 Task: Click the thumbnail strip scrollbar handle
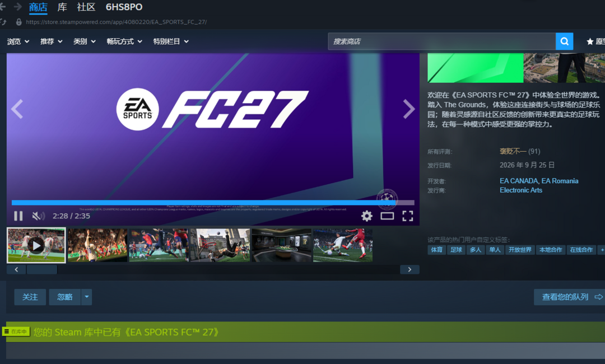tap(41, 269)
